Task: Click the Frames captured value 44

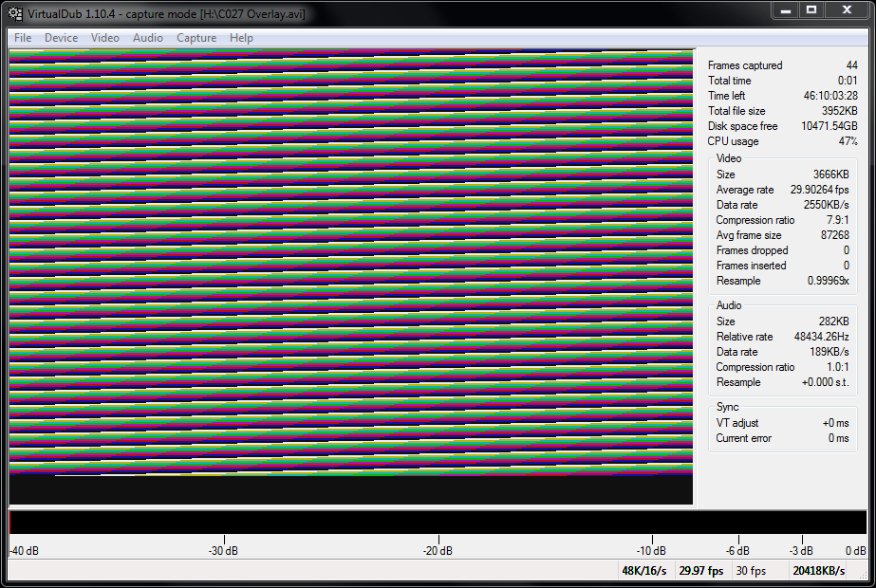Action: (x=852, y=65)
